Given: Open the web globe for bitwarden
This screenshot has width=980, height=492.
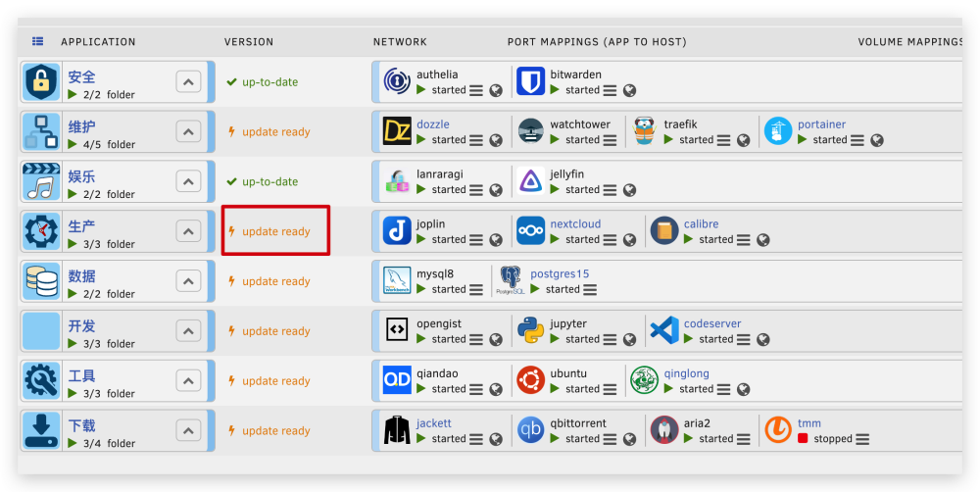Looking at the screenshot, I should pyautogui.click(x=629, y=90).
